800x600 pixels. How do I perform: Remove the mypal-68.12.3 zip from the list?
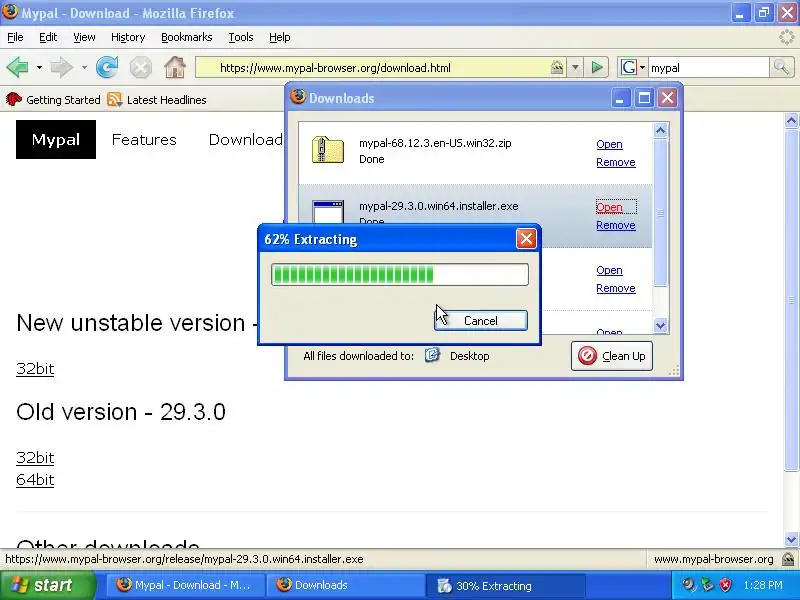(616, 162)
